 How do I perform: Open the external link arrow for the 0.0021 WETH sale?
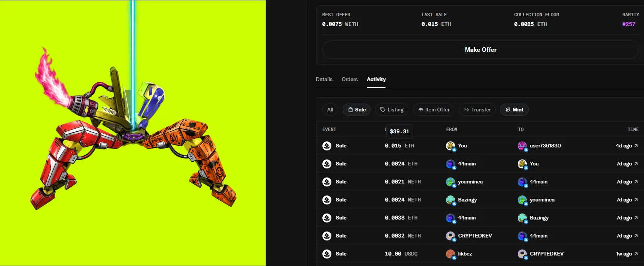click(x=636, y=182)
